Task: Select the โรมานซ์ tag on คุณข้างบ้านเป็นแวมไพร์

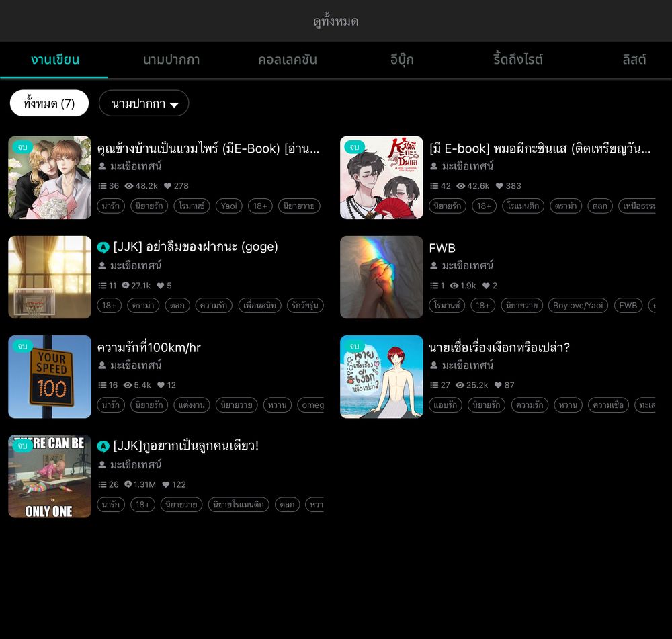Action: [192, 206]
